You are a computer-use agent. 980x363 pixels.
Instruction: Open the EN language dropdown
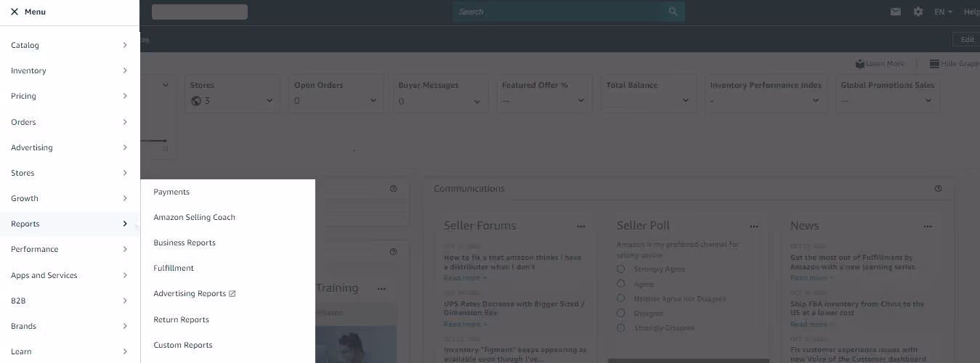[x=943, y=12]
